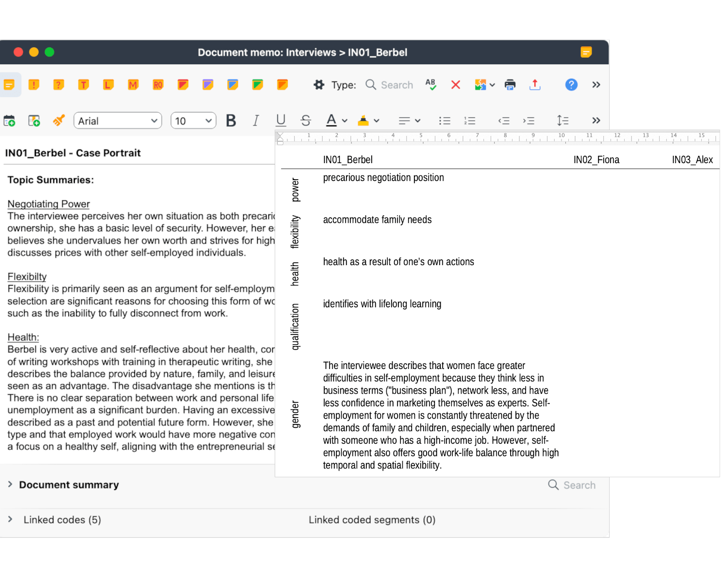Screen dimensions: 728x569
Task: Assign the red memo type
Action: click(x=183, y=84)
